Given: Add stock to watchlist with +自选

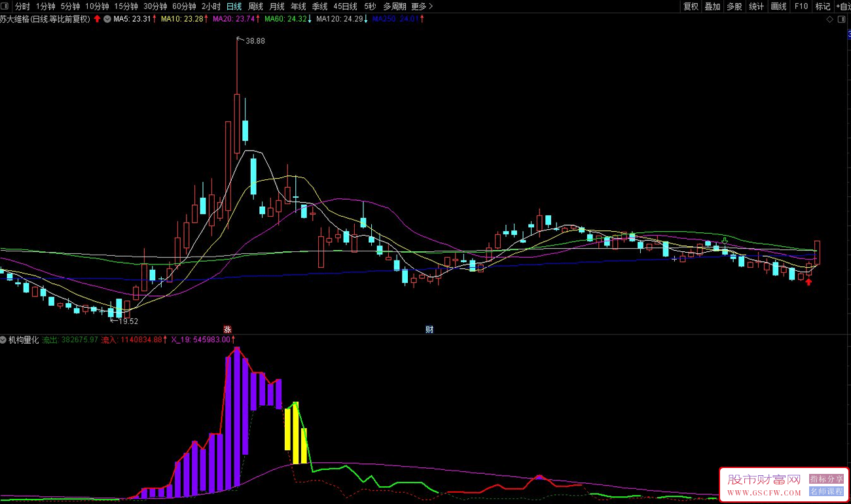Looking at the screenshot, I should (842, 7).
